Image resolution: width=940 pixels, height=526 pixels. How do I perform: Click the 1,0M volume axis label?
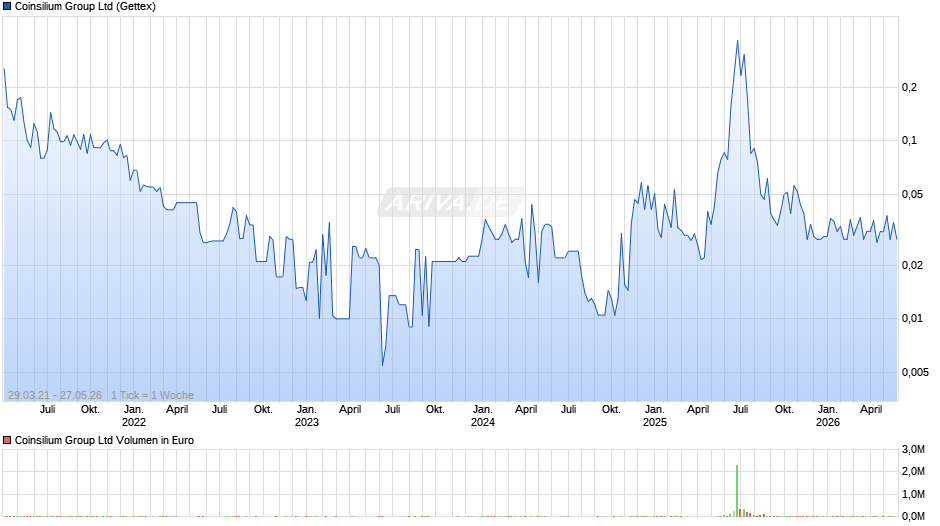tap(913, 494)
